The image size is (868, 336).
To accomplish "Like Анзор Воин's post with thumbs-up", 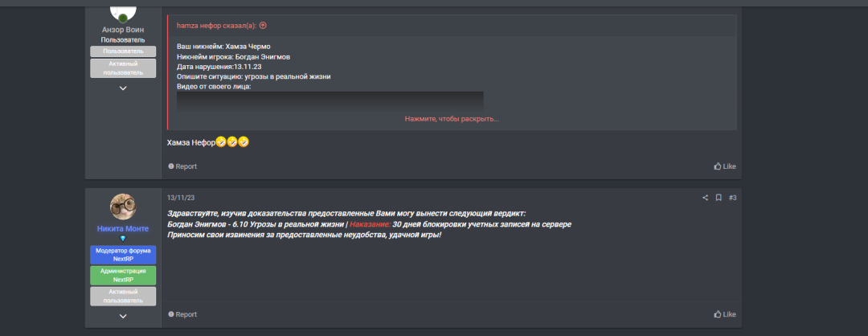I will [725, 166].
